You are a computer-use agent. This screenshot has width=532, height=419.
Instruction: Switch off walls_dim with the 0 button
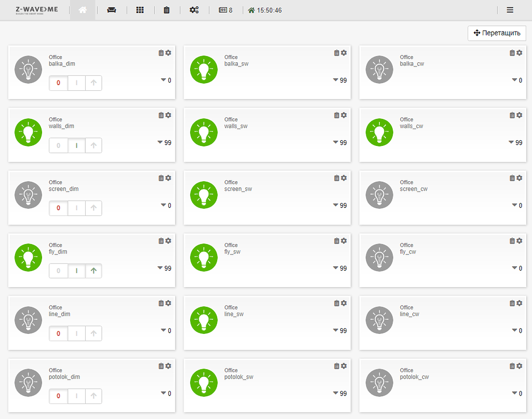(58, 145)
